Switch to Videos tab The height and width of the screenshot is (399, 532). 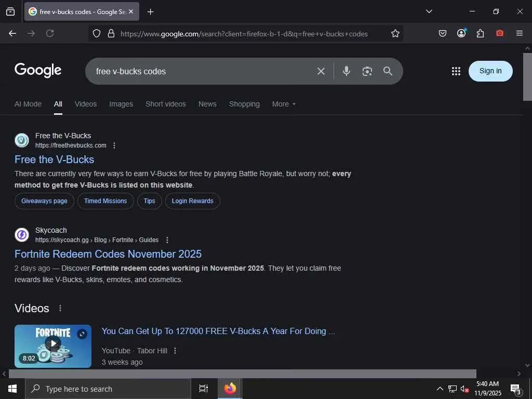coord(86,104)
